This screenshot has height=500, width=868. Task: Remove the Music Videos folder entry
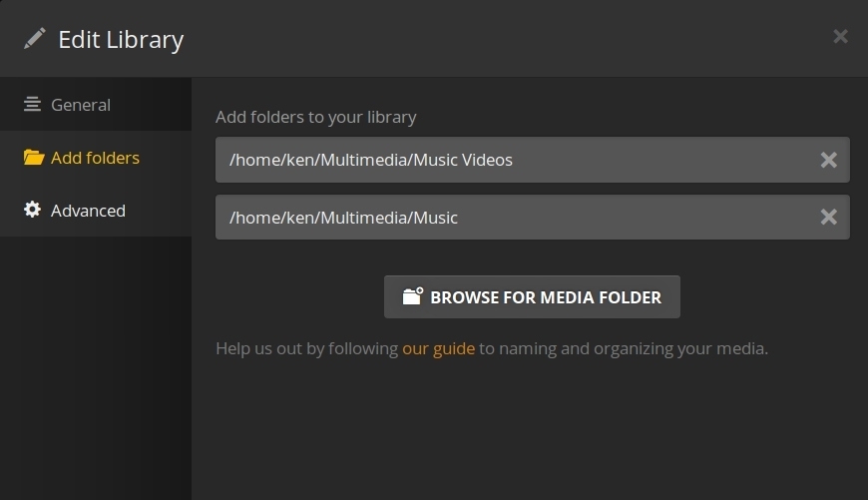828,160
